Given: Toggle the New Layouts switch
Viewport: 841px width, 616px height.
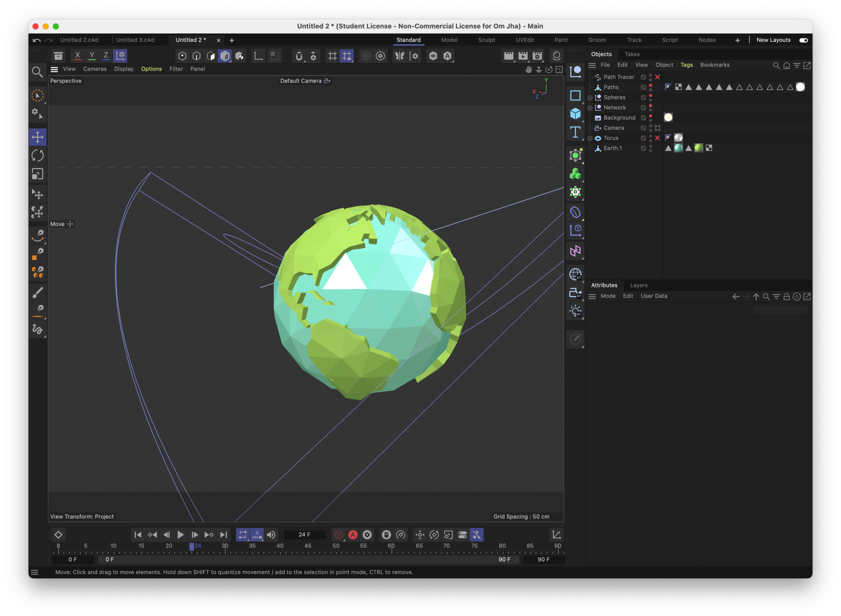Looking at the screenshot, I should pos(803,40).
